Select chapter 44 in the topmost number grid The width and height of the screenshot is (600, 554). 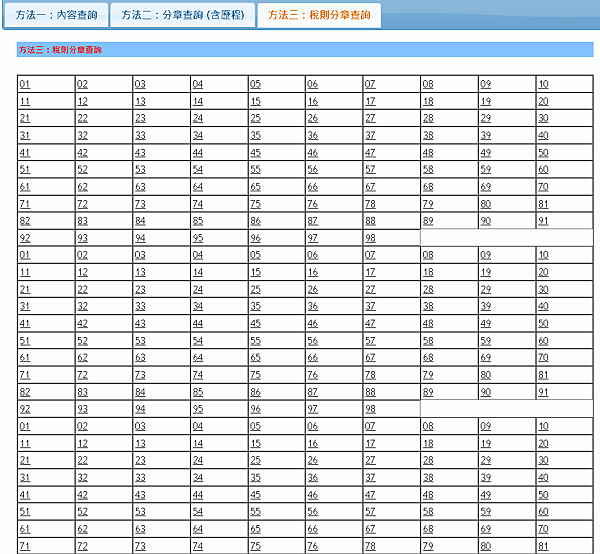(x=197, y=153)
